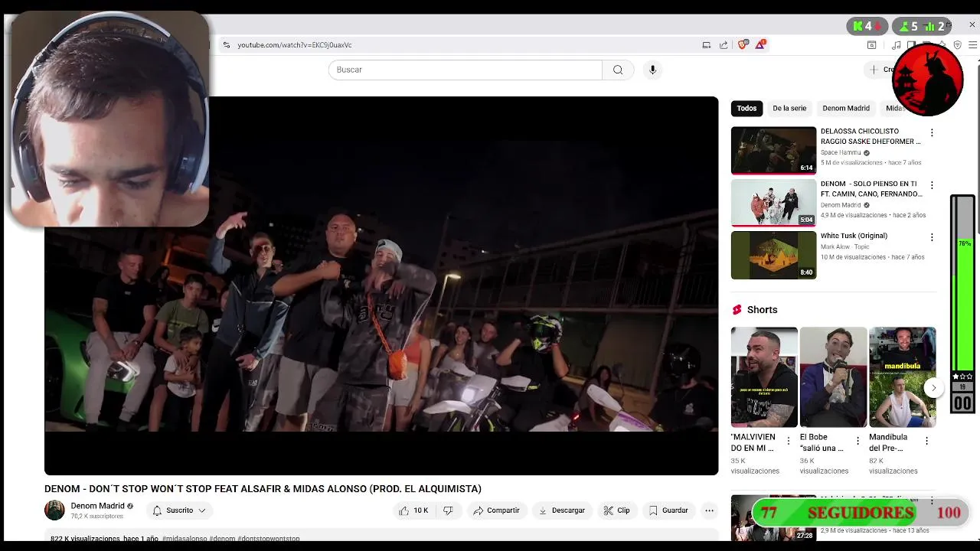Show next Shorts with arrow button
The image size is (980, 551).
[933, 388]
